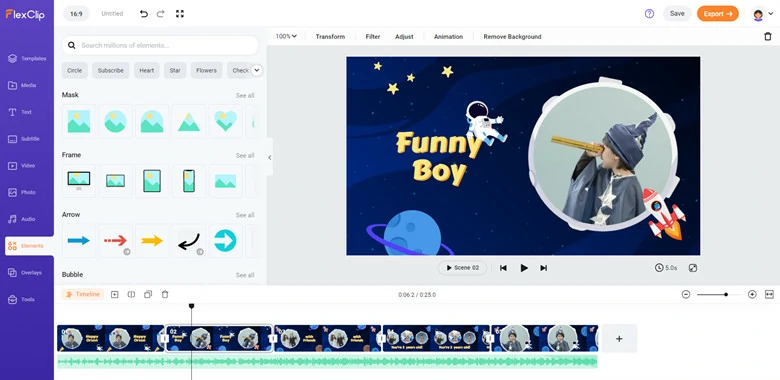Image resolution: width=780 pixels, height=380 pixels.
Task: Zoom in timeline with plus icon
Action: [752, 294]
